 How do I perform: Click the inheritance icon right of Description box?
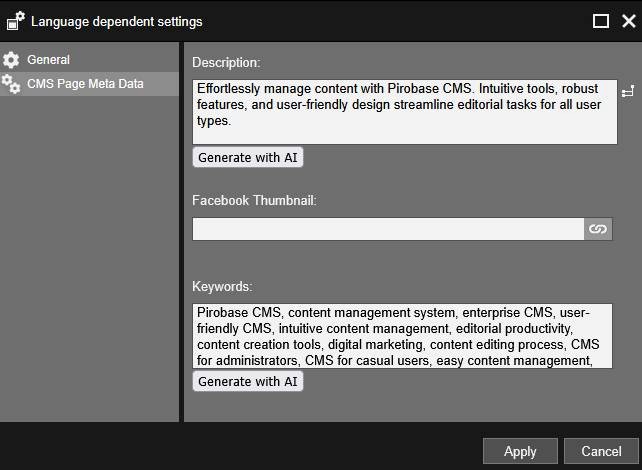coord(628,92)
